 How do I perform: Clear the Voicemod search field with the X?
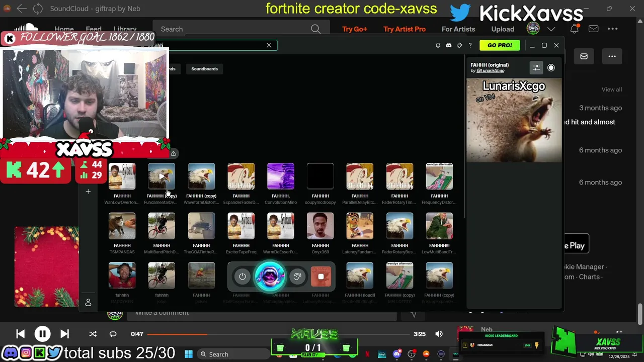(x=269, y=45)
